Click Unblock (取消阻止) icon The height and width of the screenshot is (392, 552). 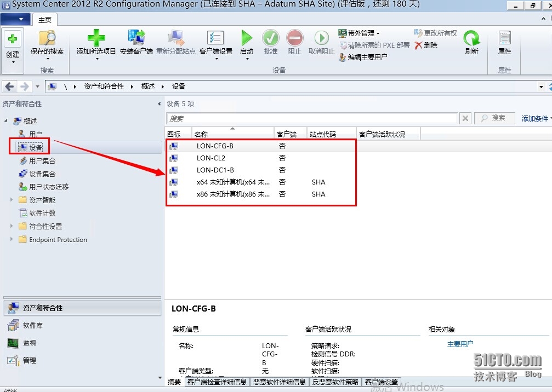point(321,38)
